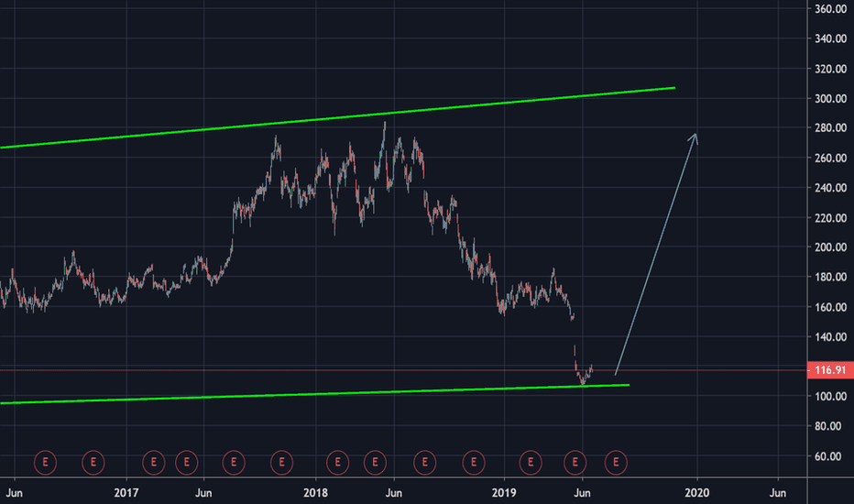854x504 pixels.
Task: Click the 2017 label on time axis
Action: pos(126,493)
